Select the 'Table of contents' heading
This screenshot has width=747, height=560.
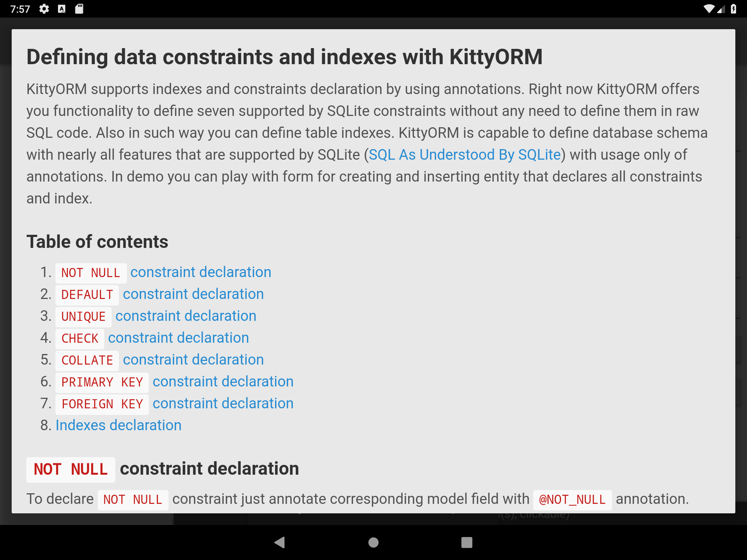pyautogui.click(x=97, y=242)
